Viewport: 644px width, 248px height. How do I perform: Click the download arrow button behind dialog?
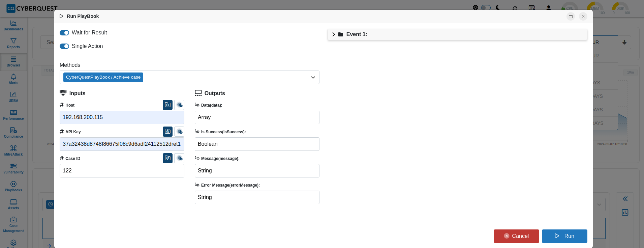click(624, 43)
